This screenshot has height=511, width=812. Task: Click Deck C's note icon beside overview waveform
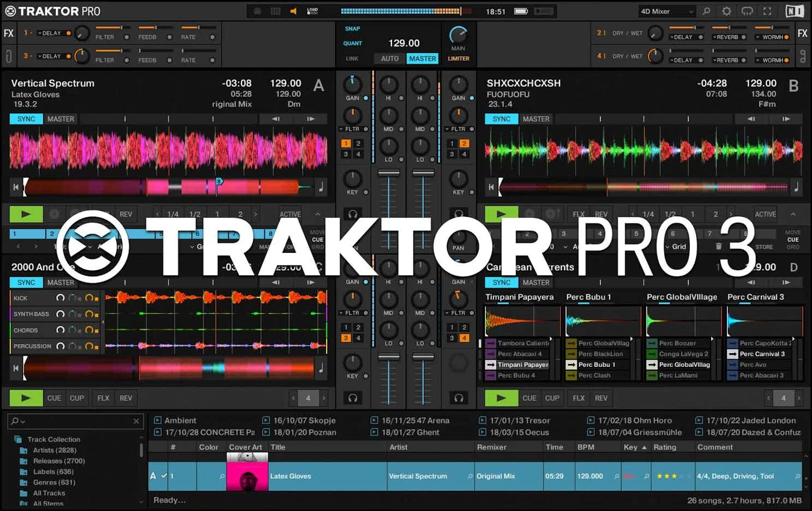click(x=321, y=368)
